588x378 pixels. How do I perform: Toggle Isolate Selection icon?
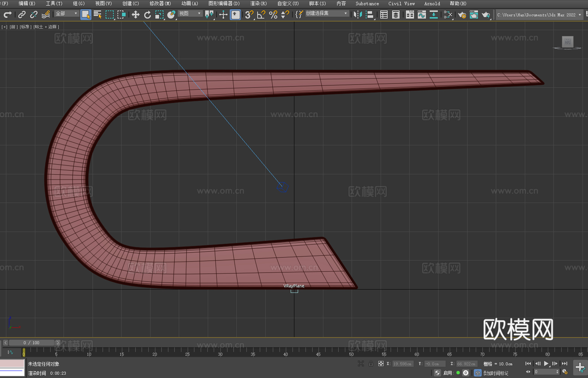click(361, 364)
